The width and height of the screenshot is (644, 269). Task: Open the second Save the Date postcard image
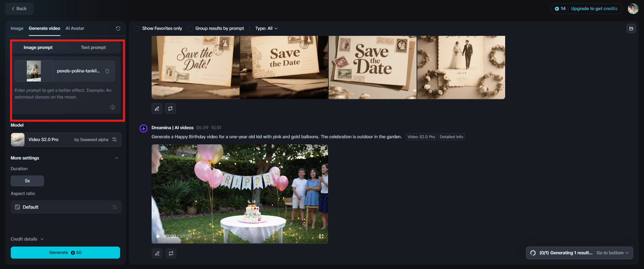pyautogui.click(x=284, y=67)
